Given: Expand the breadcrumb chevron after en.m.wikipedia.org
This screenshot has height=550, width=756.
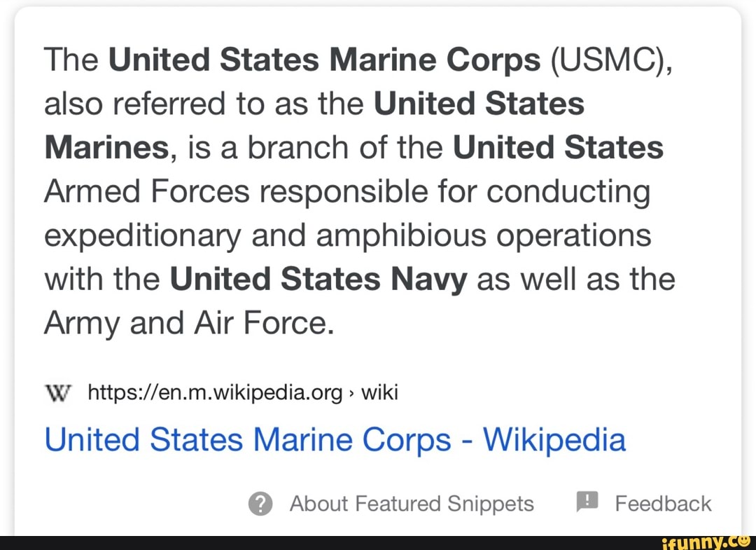Looking at the screenshot, I should [351, 393].
